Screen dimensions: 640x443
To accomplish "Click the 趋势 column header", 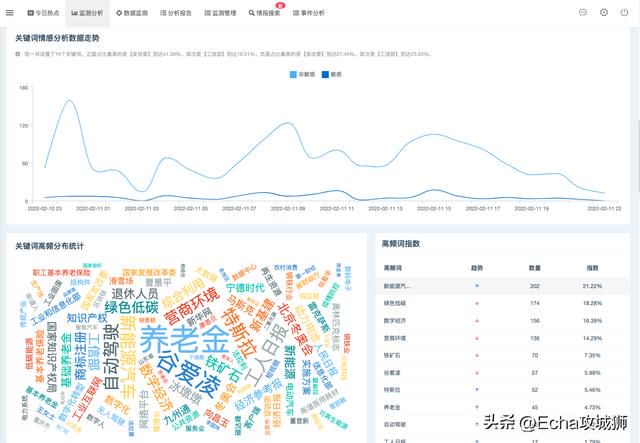I will (x=477, y=268).
